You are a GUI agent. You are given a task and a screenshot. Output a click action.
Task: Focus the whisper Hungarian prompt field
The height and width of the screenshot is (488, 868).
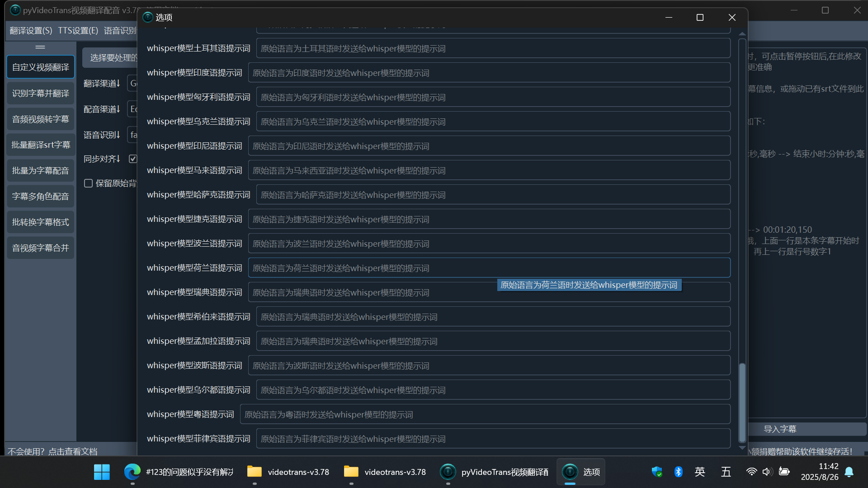[x=493, y=97]
